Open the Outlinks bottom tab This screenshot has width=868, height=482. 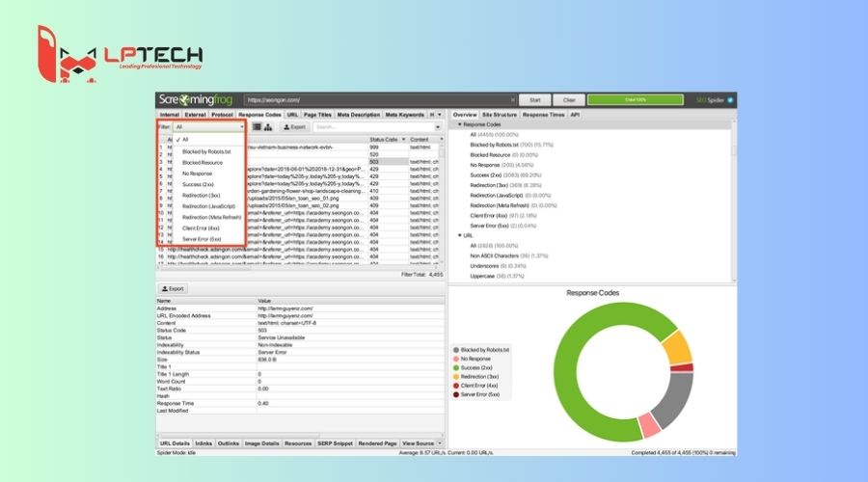228,443
